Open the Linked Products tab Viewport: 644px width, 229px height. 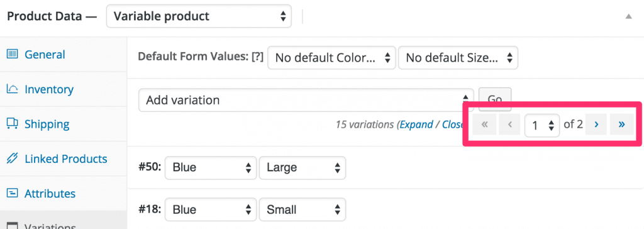click(65, 159)
